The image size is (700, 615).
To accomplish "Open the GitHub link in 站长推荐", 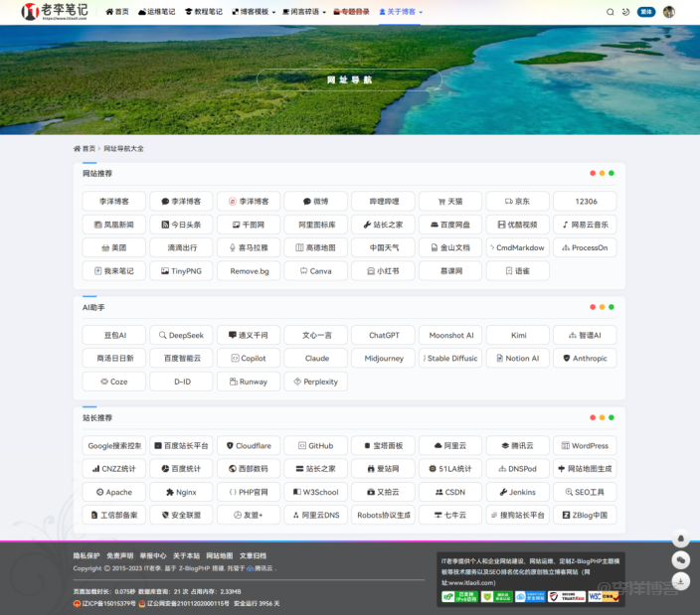I will pos(316,446).
